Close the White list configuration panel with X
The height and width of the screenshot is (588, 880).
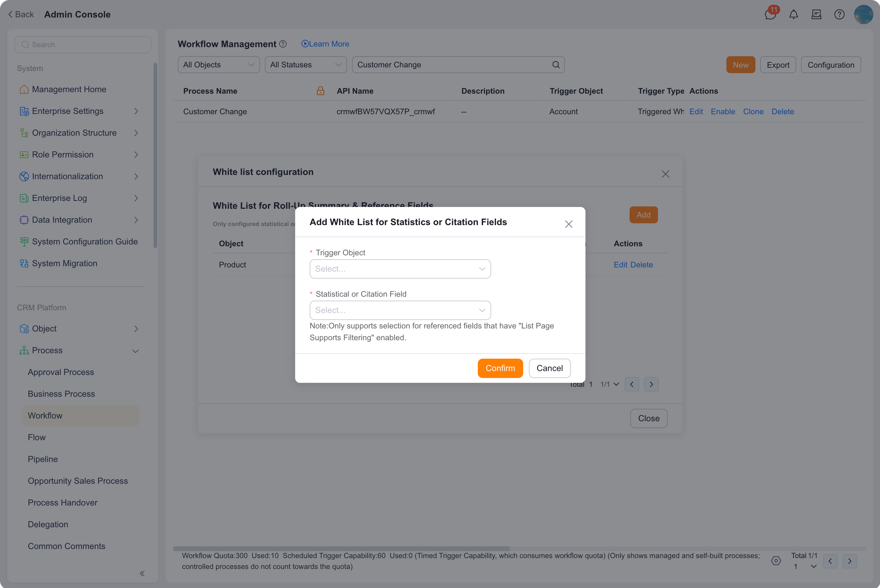[x=665, y=174]
